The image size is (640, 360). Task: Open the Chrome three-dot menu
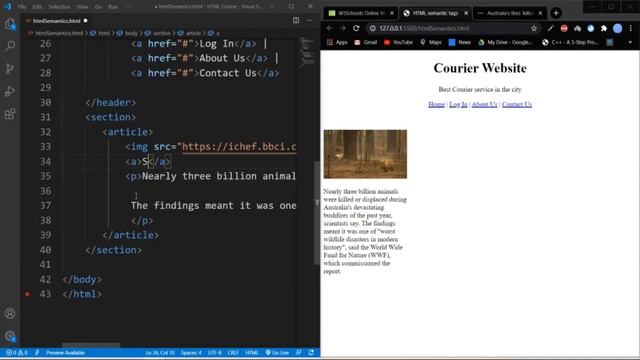coord(631,28)
